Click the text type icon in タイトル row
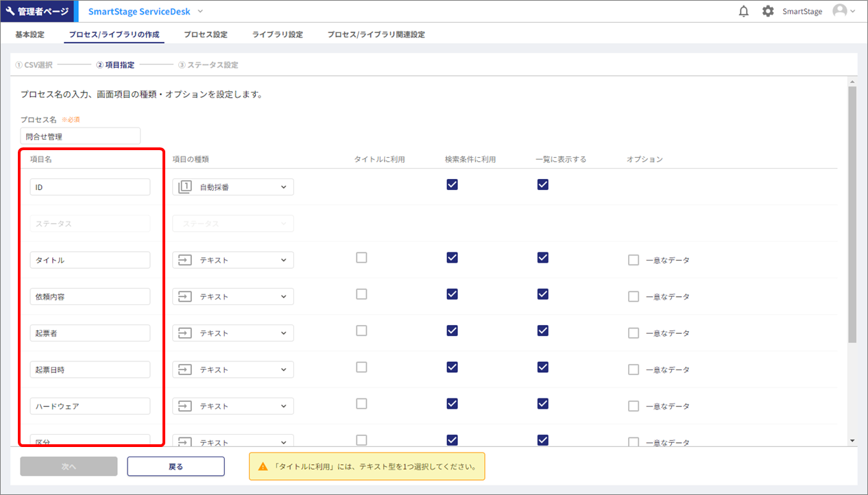This screenshot has height=495, width=868. 185,261
